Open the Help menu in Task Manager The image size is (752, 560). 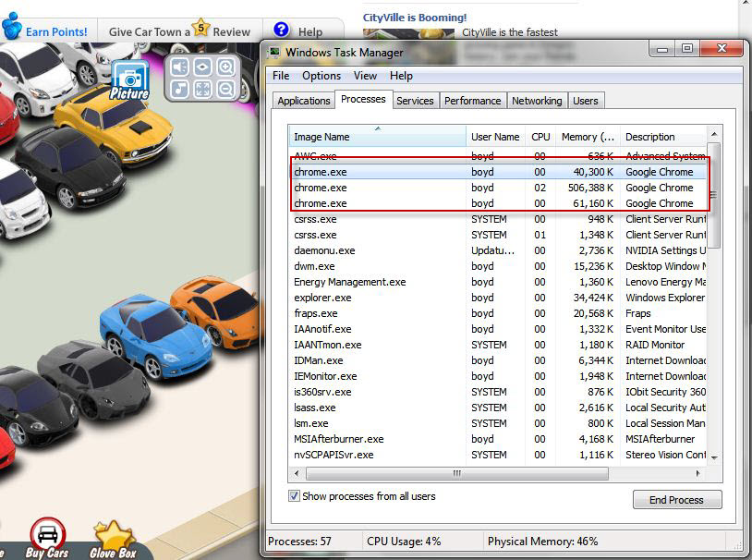click(x=401, y=76)
